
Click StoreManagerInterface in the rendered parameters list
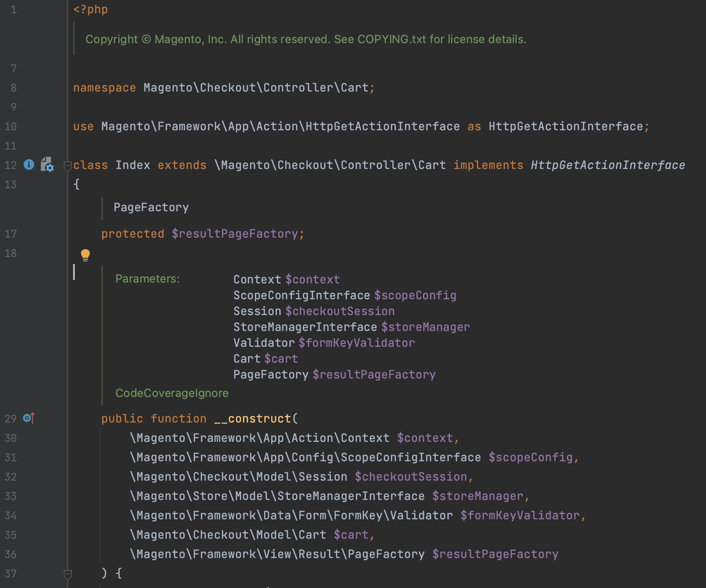pos(305,327)
